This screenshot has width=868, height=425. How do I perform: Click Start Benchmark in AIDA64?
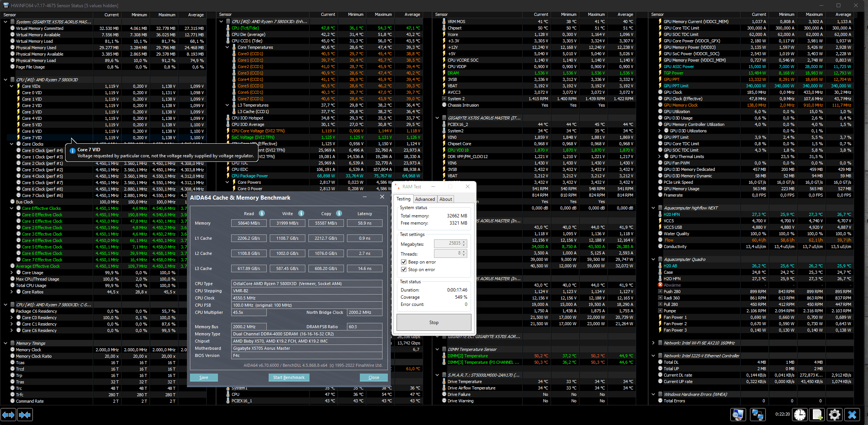(x=289, y=377)
